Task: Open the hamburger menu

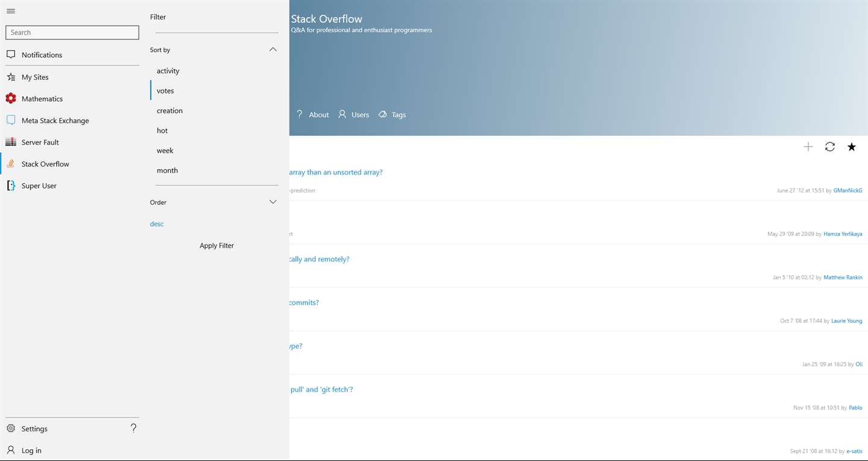Action: (11, 11)
